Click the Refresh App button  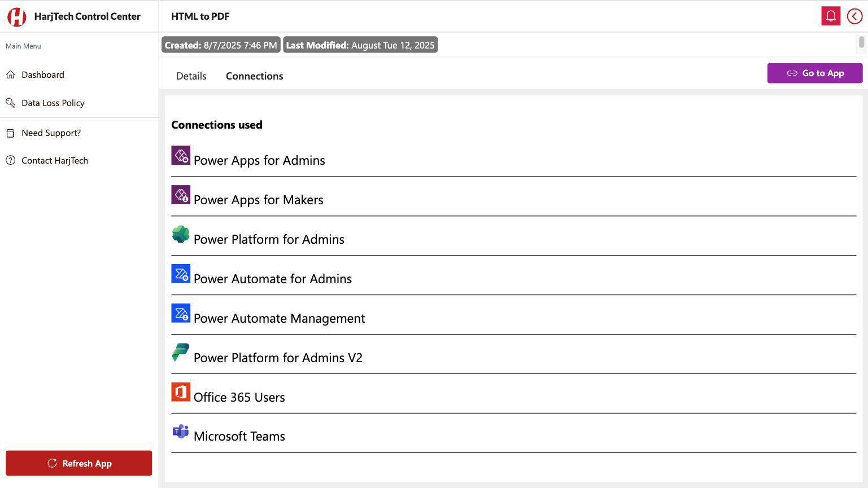click(x=79, y=463)
